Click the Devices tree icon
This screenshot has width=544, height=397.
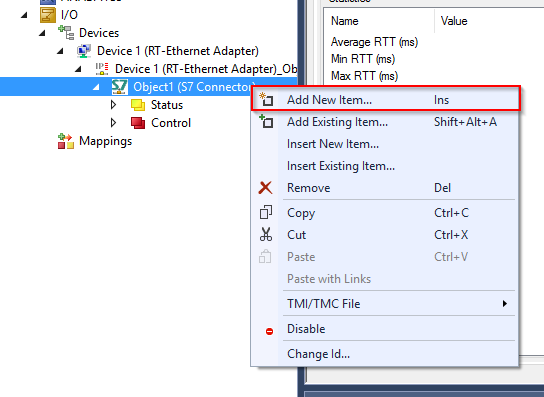[66, 33]
